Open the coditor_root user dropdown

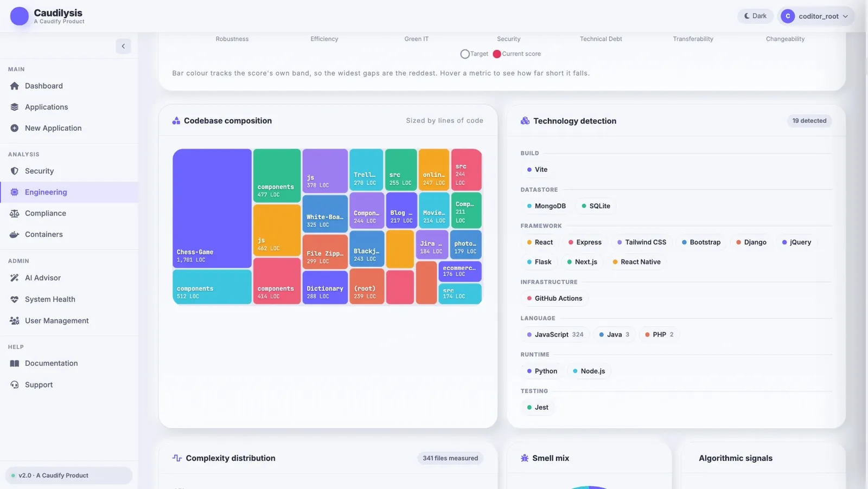point(816,16)
